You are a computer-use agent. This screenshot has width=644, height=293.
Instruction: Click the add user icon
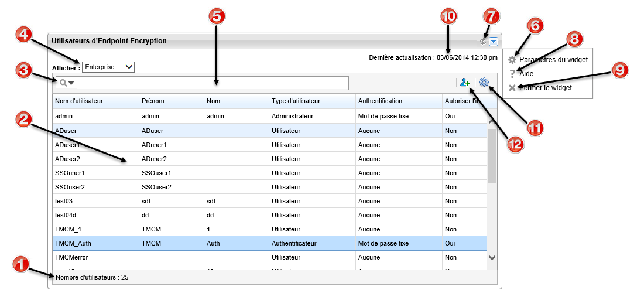click(465, 83)
